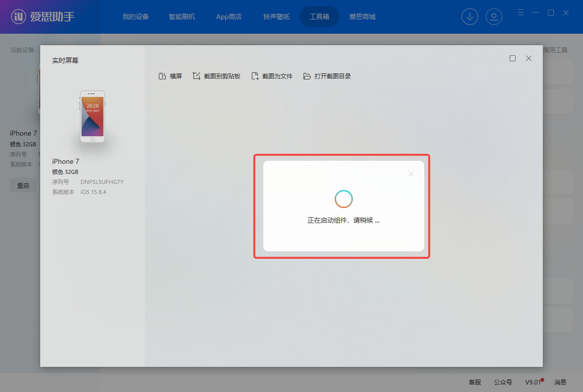This screenshot has height=392, width=583.
Task: Go to App商店 tab
Action: (229, 17)
